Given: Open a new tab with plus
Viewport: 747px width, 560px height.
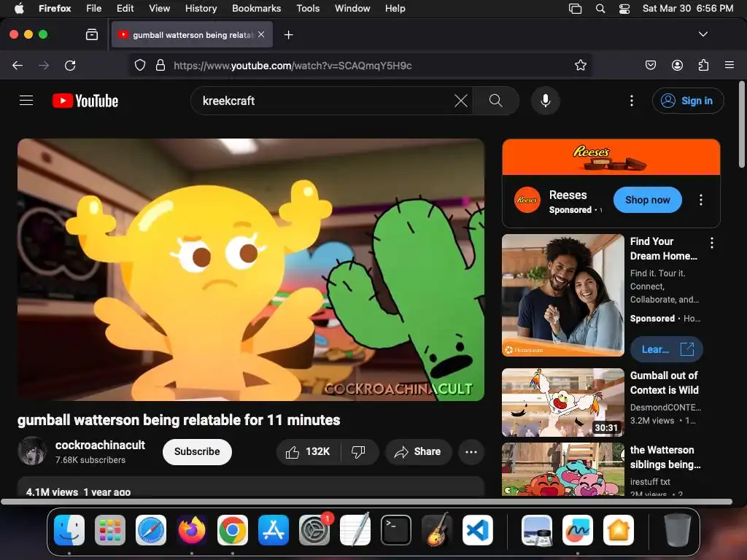Looking at the screenshot, I should [x=288, y=35].
